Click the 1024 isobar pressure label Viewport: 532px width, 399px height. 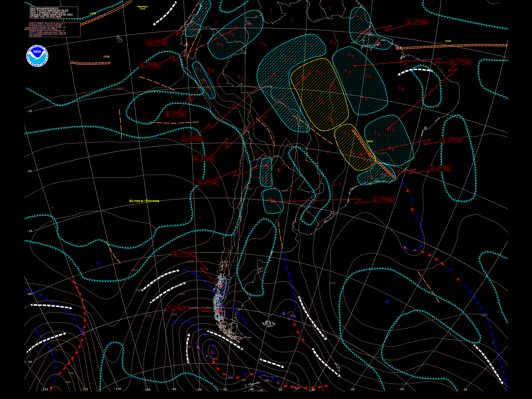pyautogui.click(x=134, y=270)
